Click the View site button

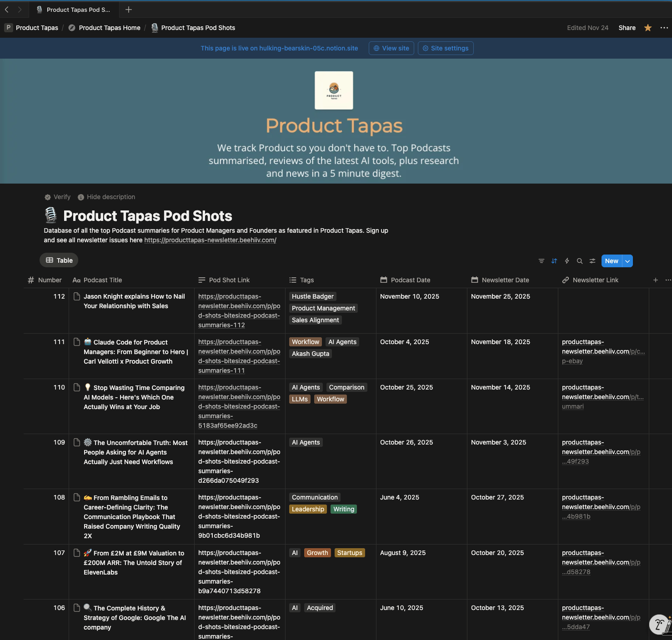[x=391, y=48]
